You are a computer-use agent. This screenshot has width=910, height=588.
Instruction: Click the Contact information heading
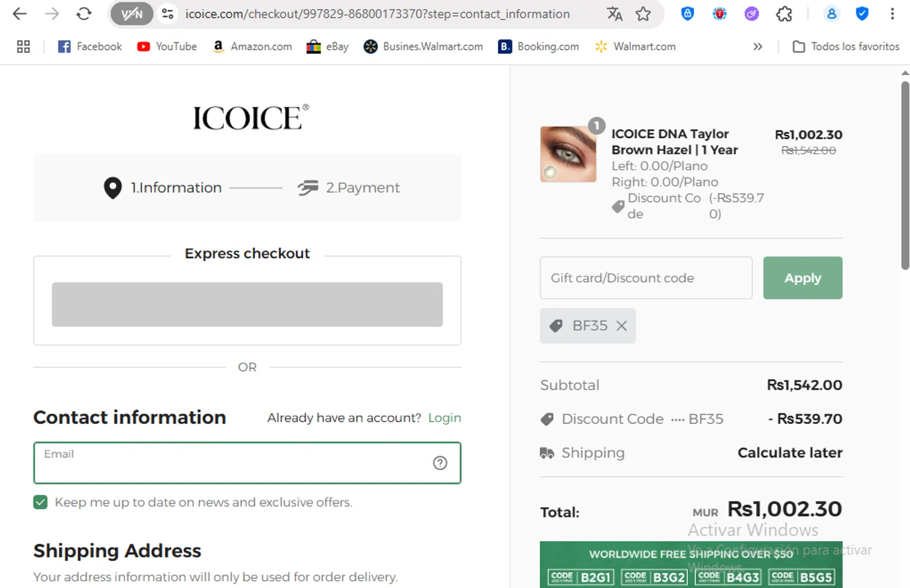130,418
